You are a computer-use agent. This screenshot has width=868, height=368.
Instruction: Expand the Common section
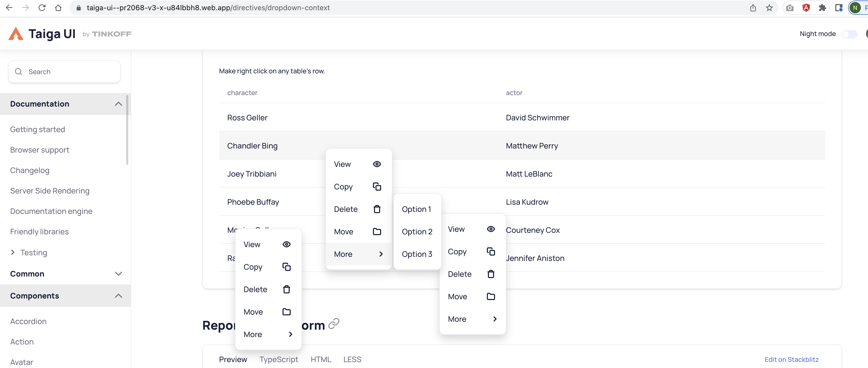pyautogui.click(x=118, y=274)
